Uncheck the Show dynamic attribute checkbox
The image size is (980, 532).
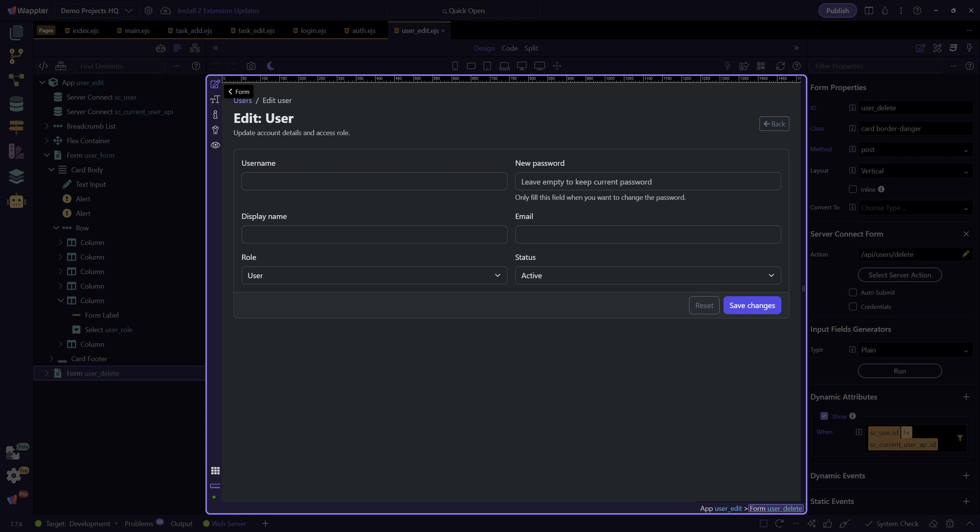click(x=824, y=416)
